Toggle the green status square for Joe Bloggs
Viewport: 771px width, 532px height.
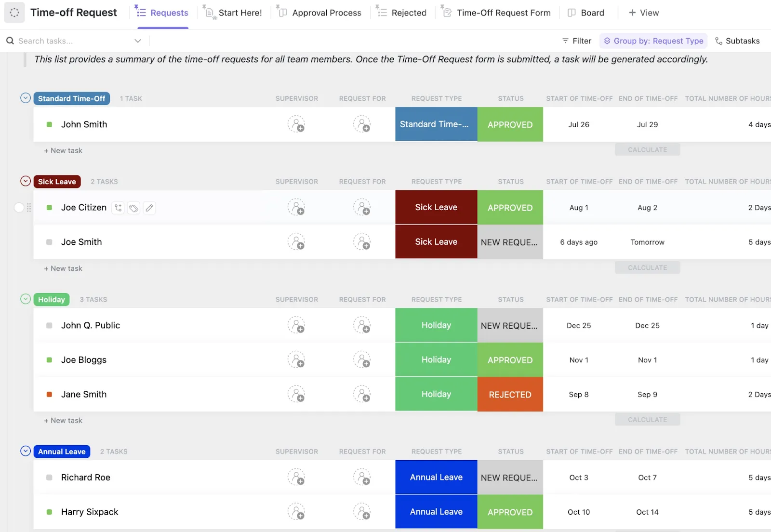pyautogui.click(x=49, y=360)
